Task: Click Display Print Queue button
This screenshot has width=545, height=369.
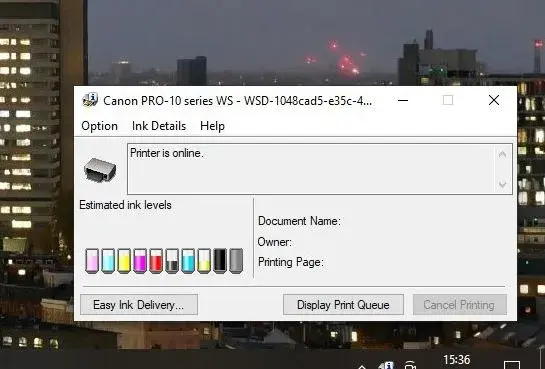Action: (x=343, y=305)
